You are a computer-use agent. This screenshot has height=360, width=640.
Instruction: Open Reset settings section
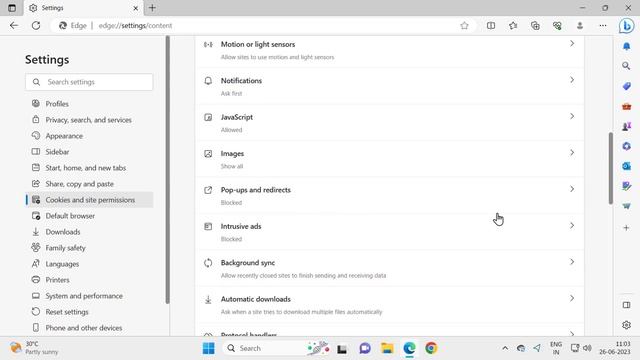pyautogui.click(x=89, y=312)
